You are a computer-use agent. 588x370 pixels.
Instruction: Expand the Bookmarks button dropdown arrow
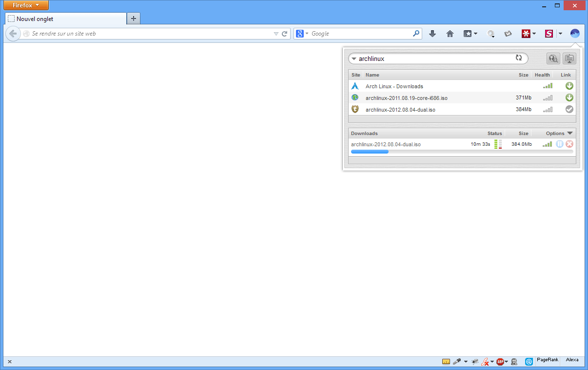[x=475, y=34]
